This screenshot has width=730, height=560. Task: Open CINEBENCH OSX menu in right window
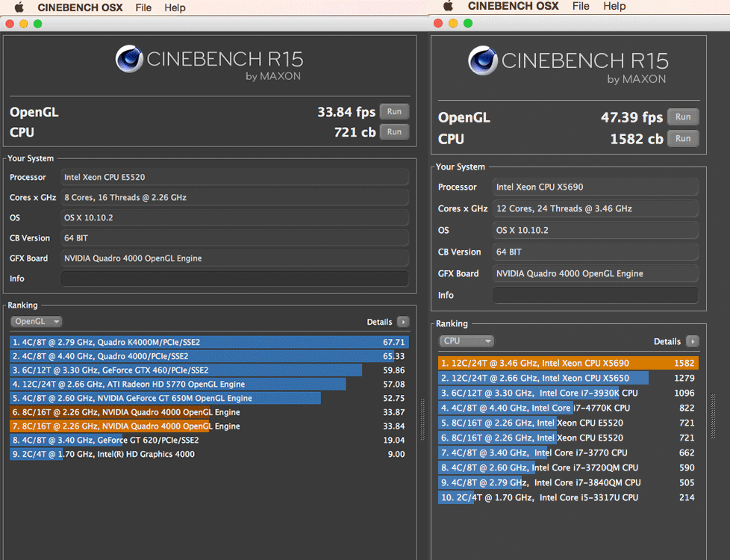click(x=513, y=6)
